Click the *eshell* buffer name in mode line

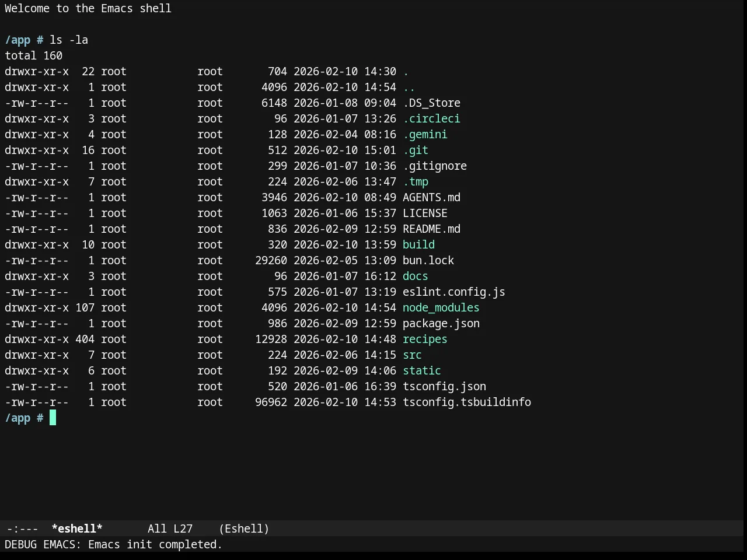coord(77,528)
